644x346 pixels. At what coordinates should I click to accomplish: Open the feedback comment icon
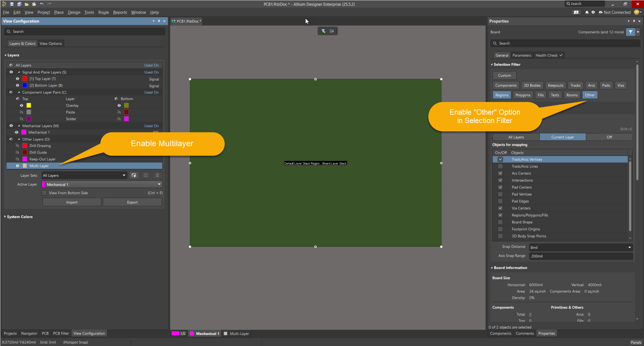click(x=576, y=12)
